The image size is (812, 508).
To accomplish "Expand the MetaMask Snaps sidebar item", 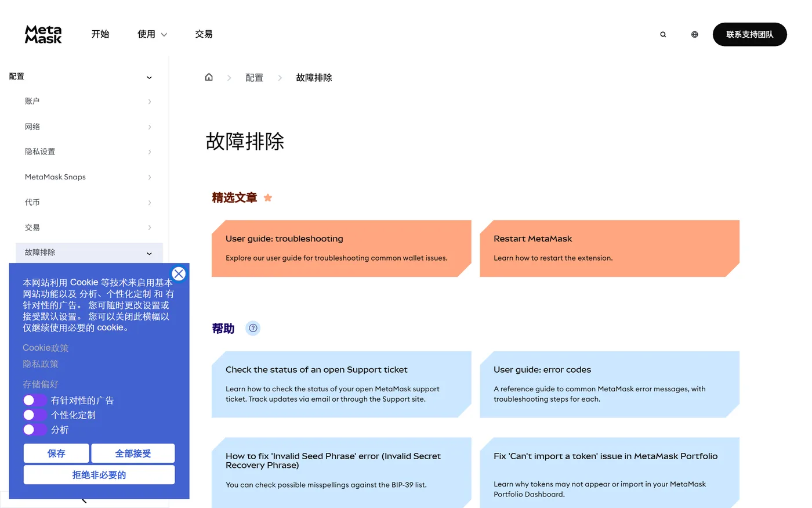I will click(x=150, y=177).
